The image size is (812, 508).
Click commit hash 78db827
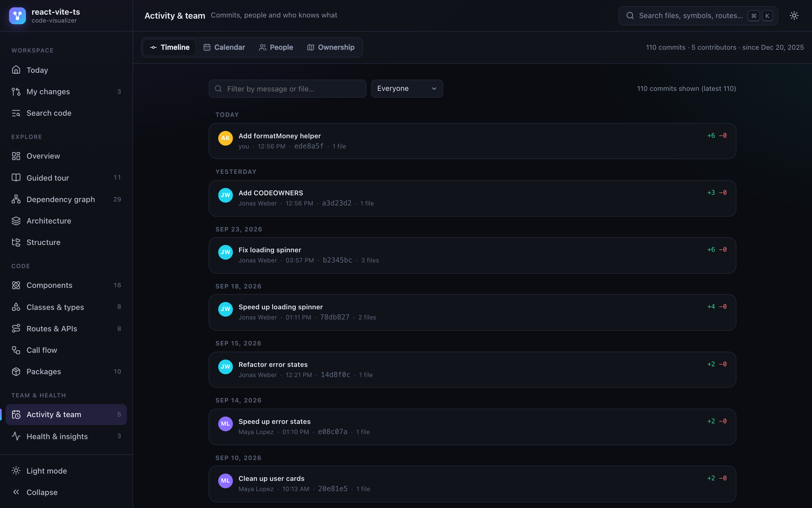(335, 317)
